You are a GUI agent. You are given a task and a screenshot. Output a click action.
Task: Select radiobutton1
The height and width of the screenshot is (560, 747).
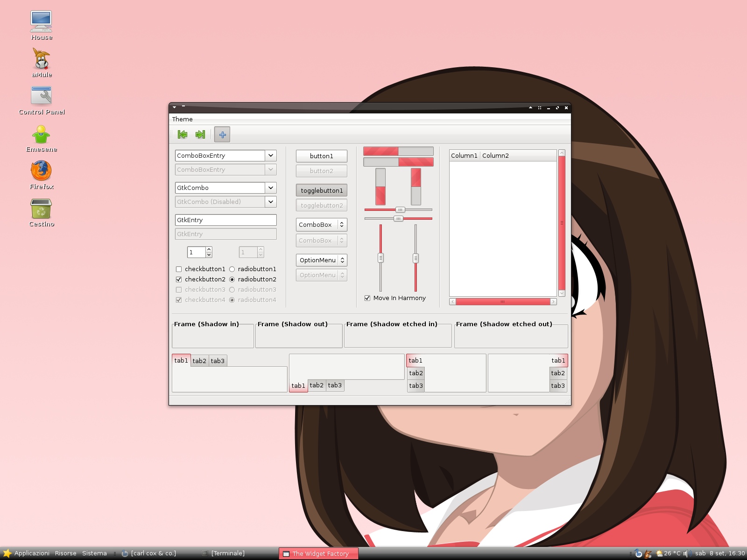(253, 269)
